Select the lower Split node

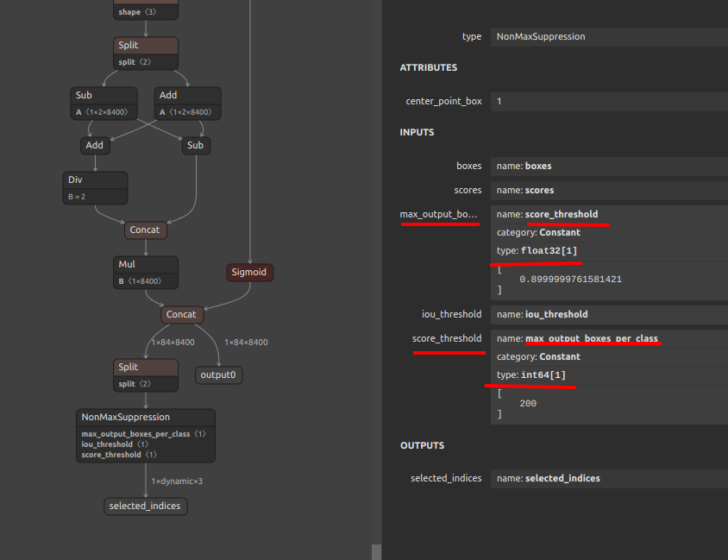pyautogui.click(x=145, y=367)
